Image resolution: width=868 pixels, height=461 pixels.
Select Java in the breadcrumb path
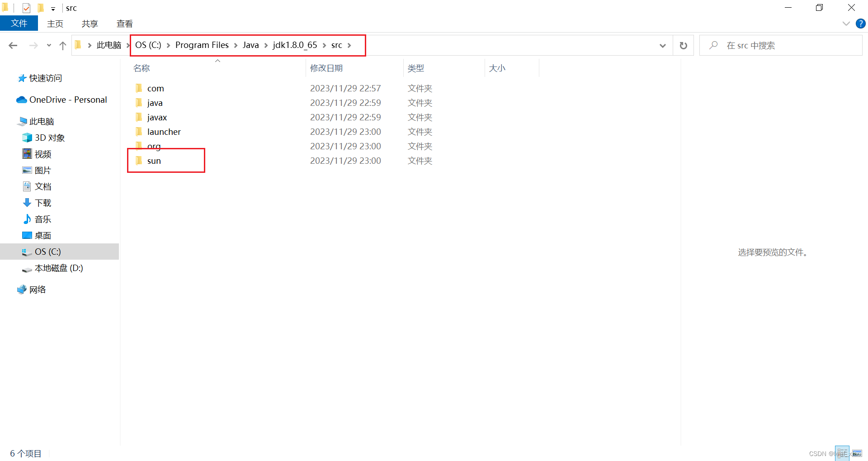[250, 45]
